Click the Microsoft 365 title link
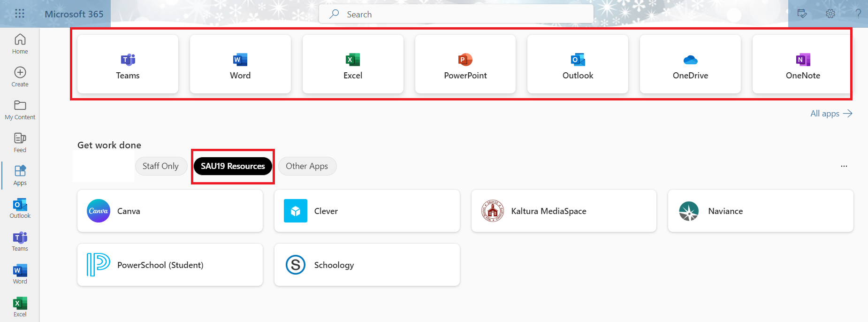The width and height of the screenshot is (868, 322). (x=74, y=14)
